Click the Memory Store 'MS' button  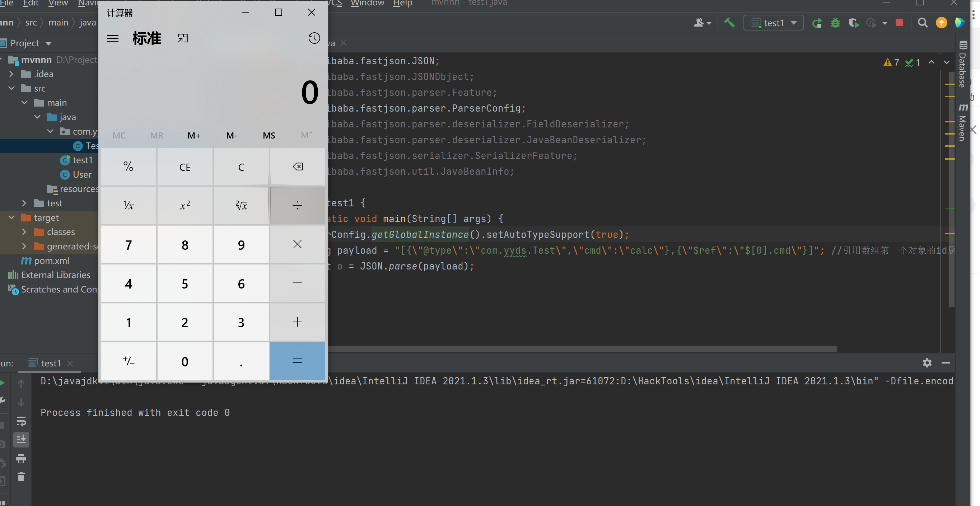(269, 135)
